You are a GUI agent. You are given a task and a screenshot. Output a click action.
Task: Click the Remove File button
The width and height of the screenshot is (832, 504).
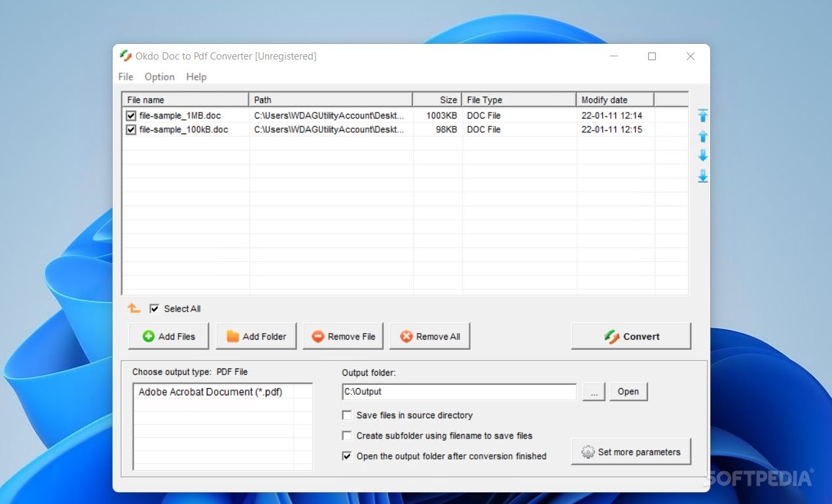pos(343,336)
